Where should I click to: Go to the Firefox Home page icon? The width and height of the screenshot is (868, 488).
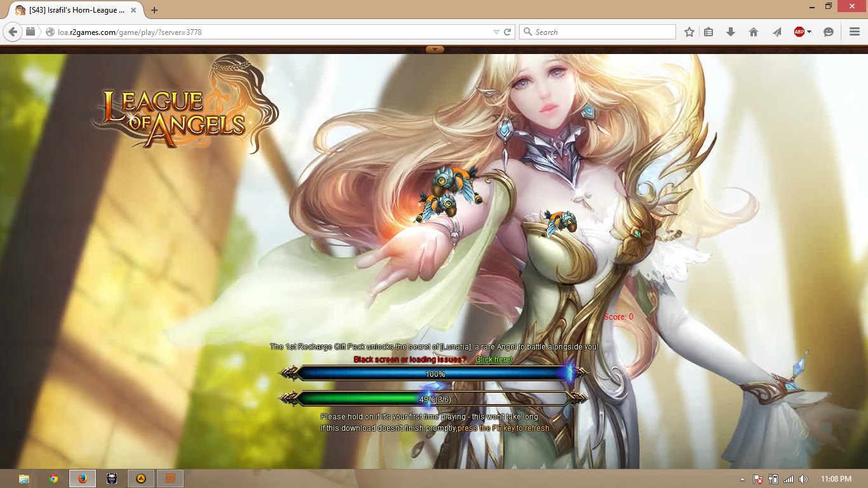click(x=754, y=32)
